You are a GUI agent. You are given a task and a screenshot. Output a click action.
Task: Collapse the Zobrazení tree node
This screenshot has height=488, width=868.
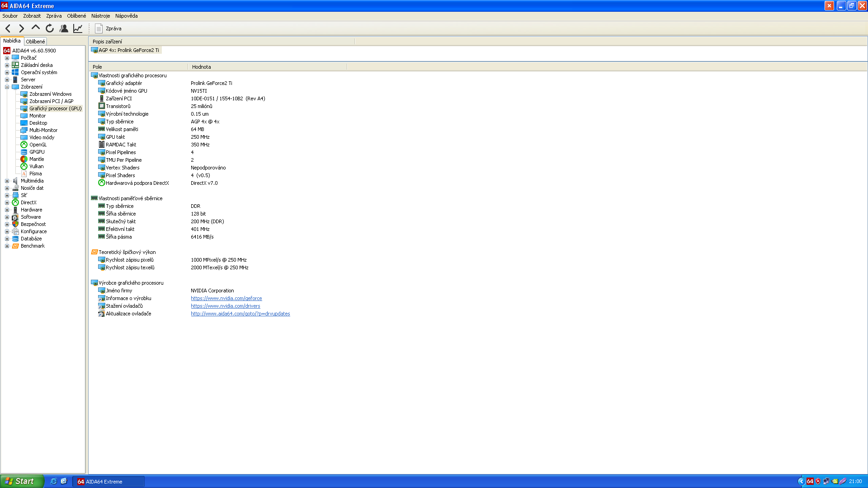pos(7,87)
